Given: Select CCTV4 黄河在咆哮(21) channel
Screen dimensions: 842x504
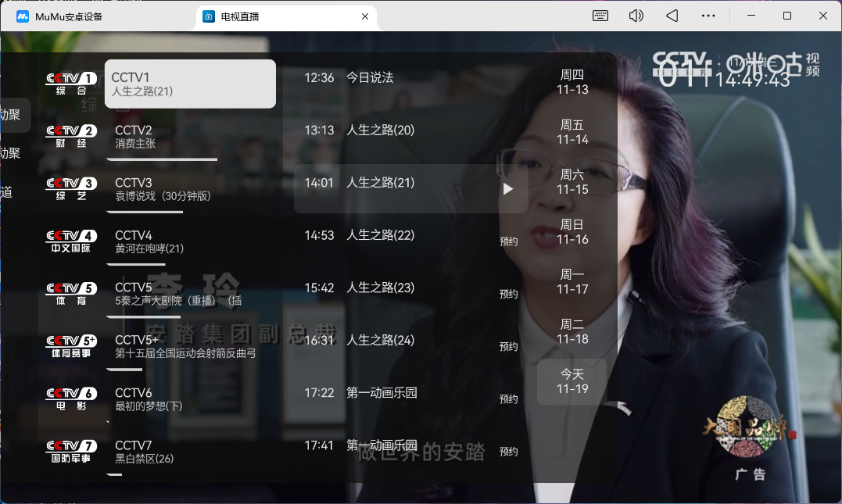Looking at the screenshot, I should 190,241.
